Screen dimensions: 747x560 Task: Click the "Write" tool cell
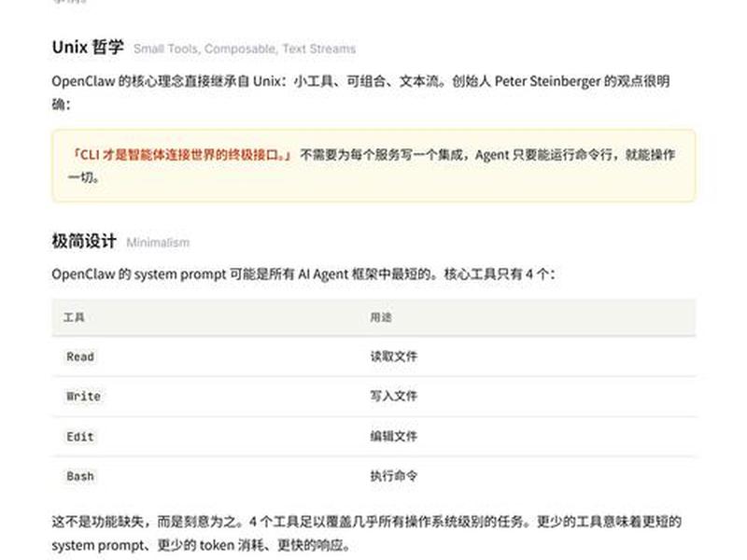coord(83,396)
